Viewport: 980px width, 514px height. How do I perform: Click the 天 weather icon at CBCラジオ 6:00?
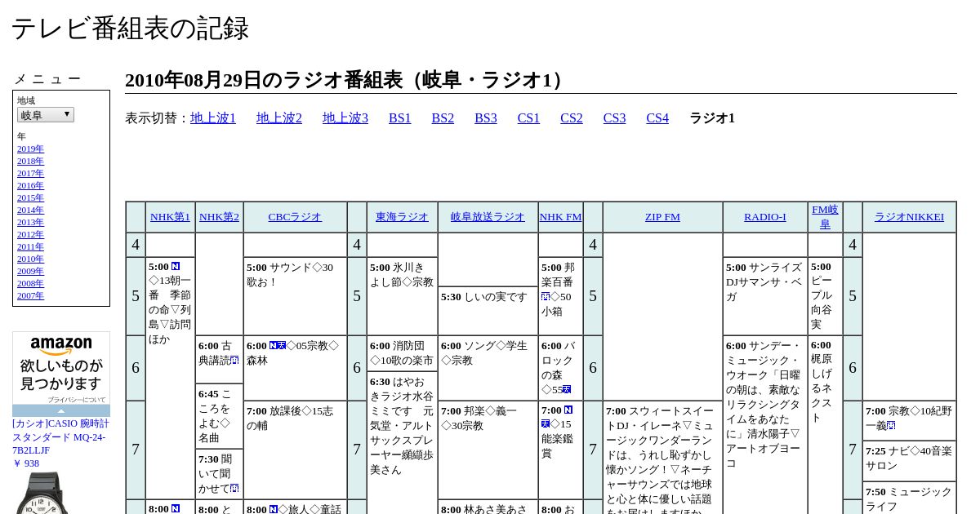pyautogui.click(x=282, y=346)
